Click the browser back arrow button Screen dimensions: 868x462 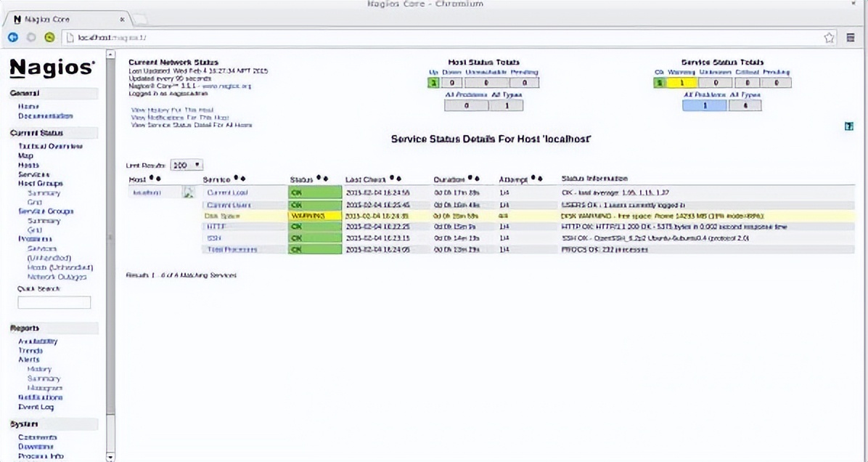click(x=13, y=38)
